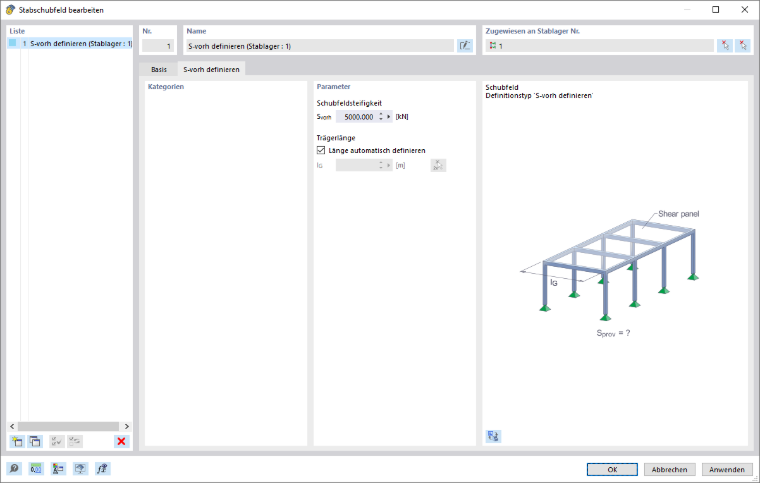Click the Abbrechen button

(x=669, y=469)
